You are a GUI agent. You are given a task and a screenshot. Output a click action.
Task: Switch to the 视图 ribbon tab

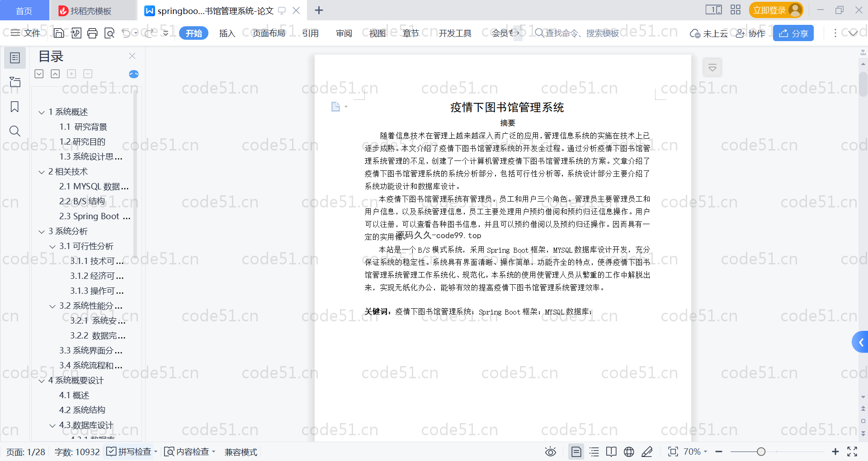point(377,33)
